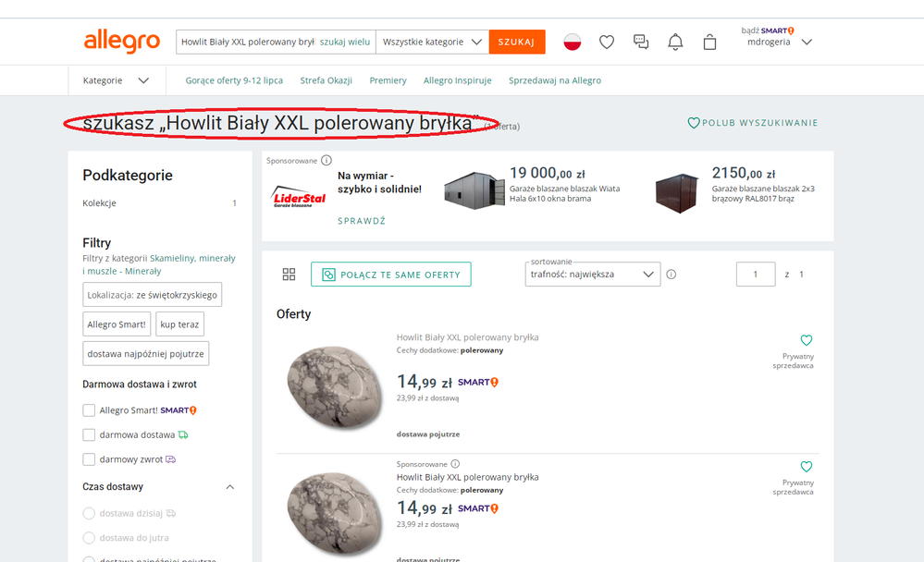Switch to grid view icon
This screenshot has height=562, width=924.
pyautogui.click(x=289, y=274)
